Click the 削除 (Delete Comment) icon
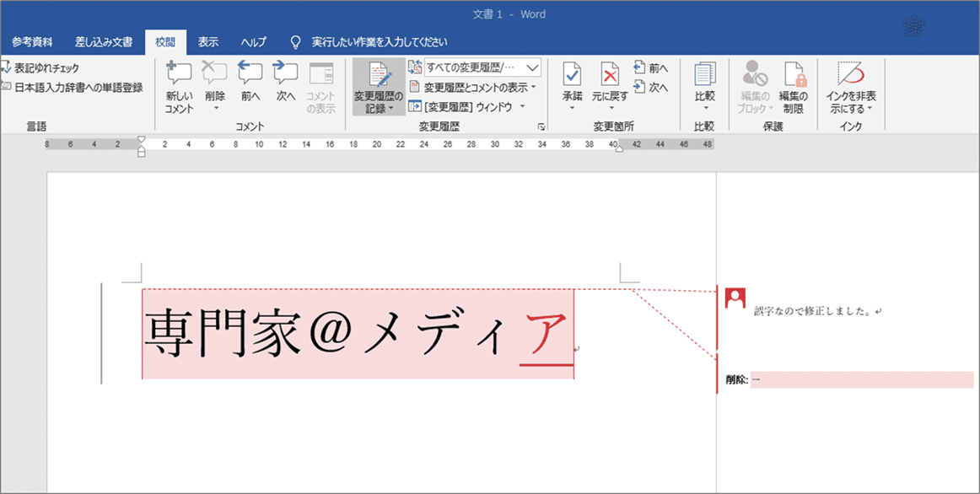 (214, 80)
